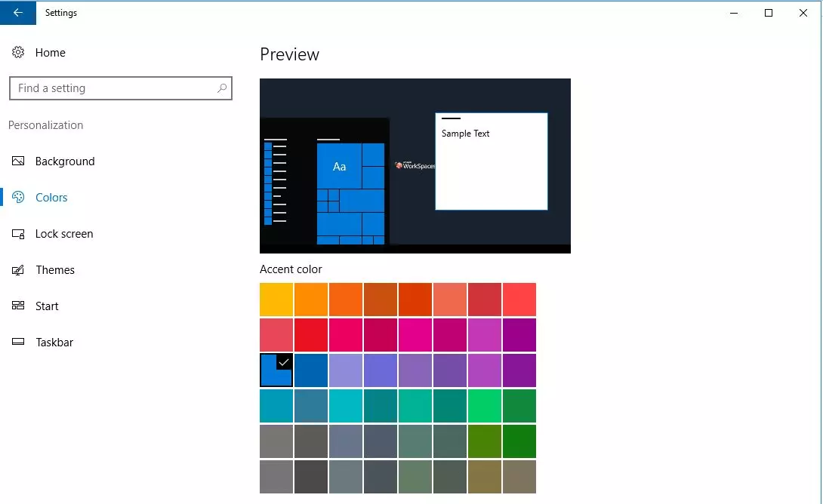Viewport: 823px width, 504px height.
Task: Go to Lock screen settings
Action: click(x=64, y=234)
